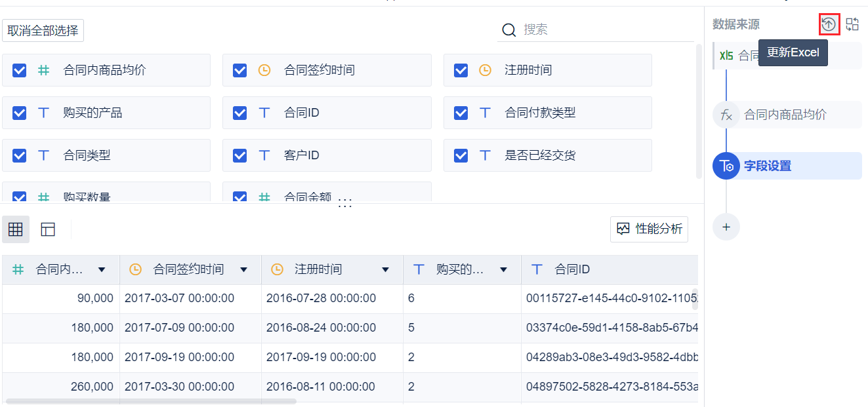This screenshot has height=407, width=868.
Task: Click clock icon in 注册时间 column header
Action: click(278, 269)
